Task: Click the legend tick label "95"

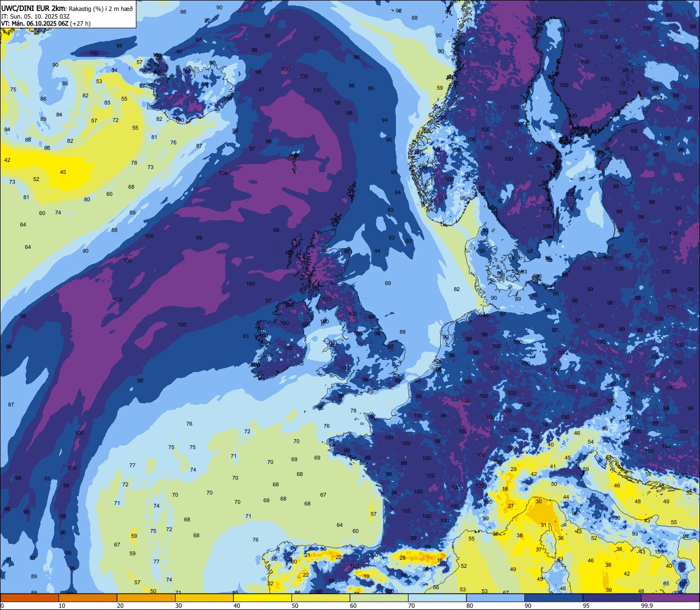Action: [x=586, y=606]
